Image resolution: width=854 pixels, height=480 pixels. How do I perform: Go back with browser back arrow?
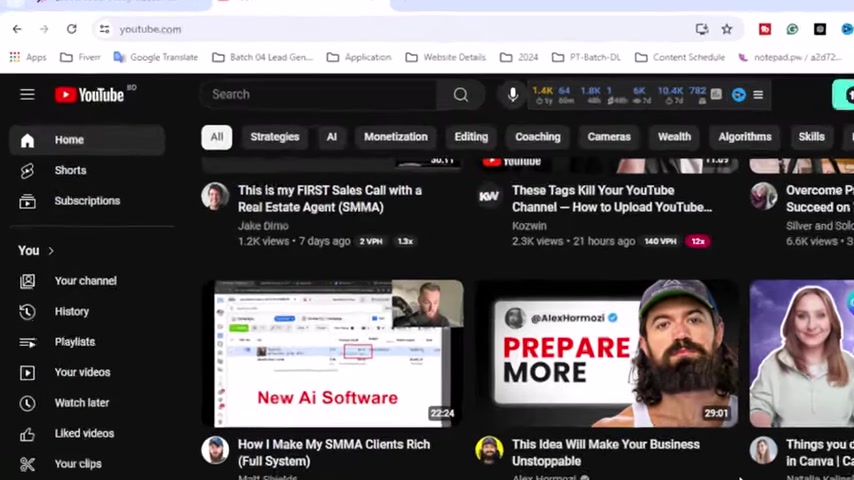[17, 29]
